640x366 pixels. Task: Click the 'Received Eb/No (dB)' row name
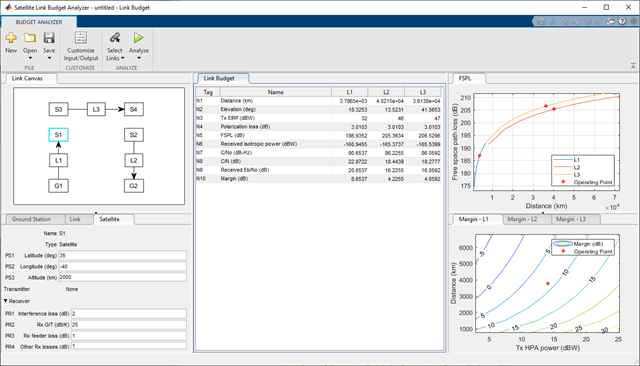point(245,170)
